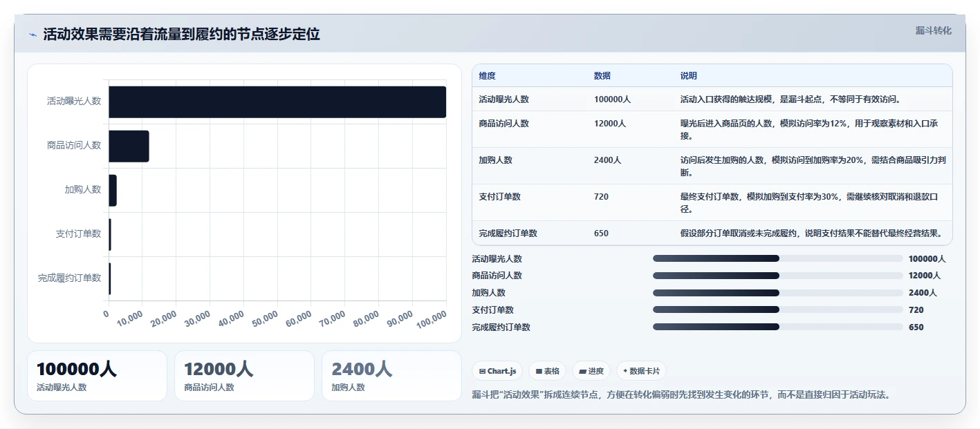This screenshot has width=980, height=429.
Task: Click the 漏斗转化 tag in the header
Action: 933,30
